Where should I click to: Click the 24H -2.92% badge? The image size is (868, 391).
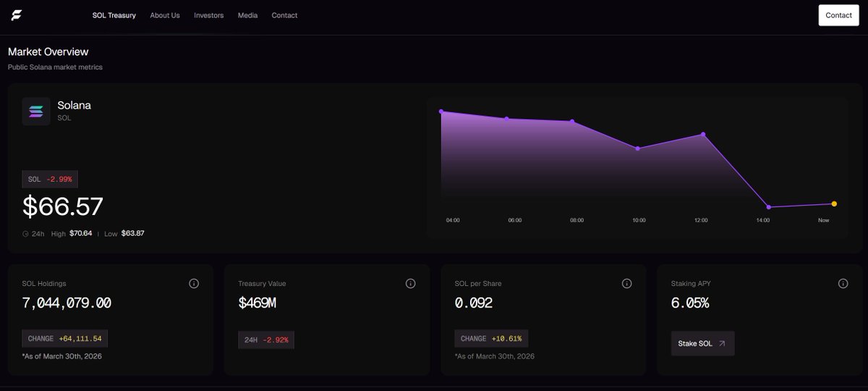coord(266,339)
